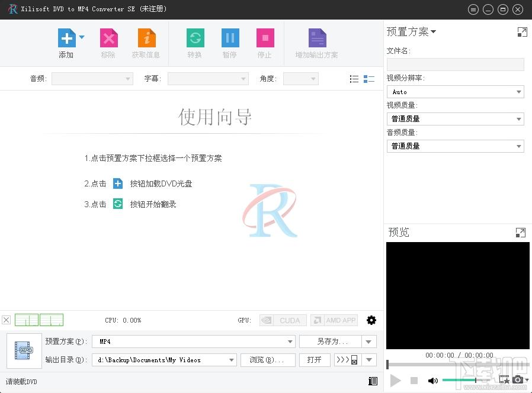Click the first CPU core usage graph

pos(27,320)
